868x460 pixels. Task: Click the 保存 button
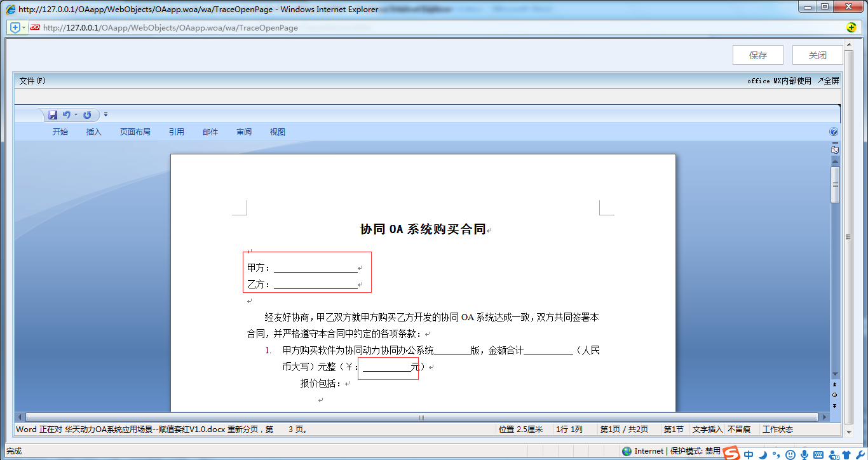[x=757, y=55]
